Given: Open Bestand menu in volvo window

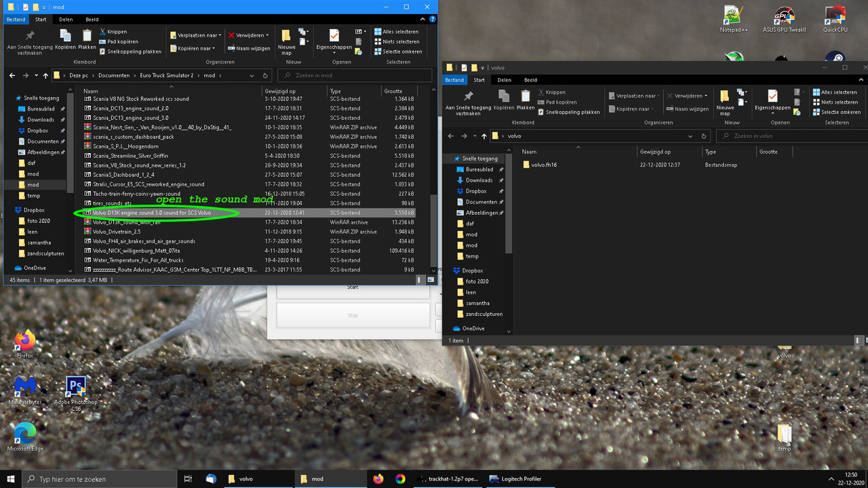Looking at the screenshot, I should coord(454,80).
